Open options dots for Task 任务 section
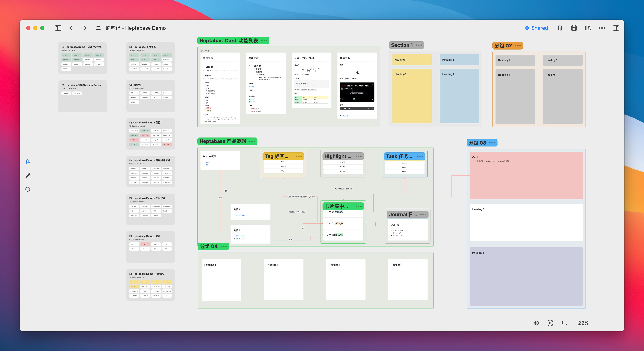644x351 pixels. pyautogui.click(x=420, y=156)
